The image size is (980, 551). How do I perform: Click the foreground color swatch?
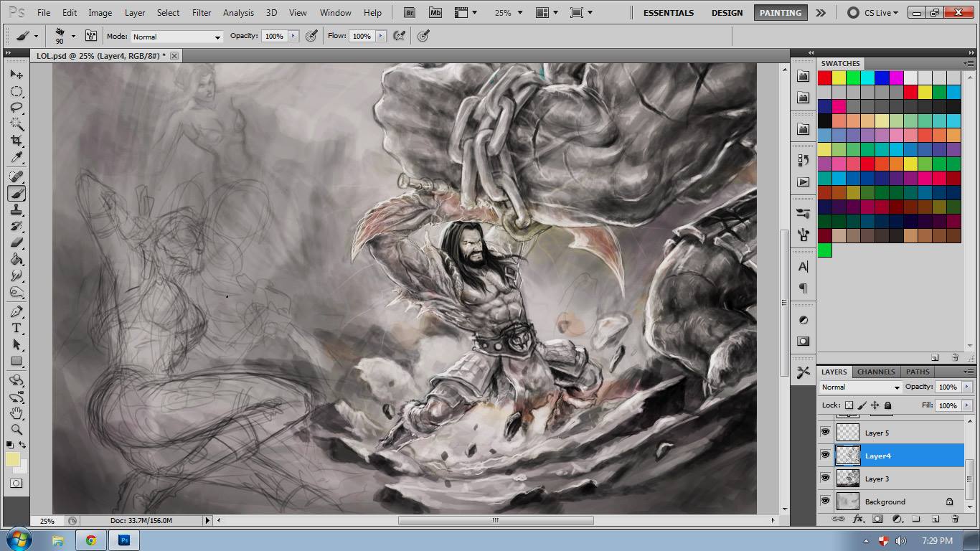click(13, 460)
